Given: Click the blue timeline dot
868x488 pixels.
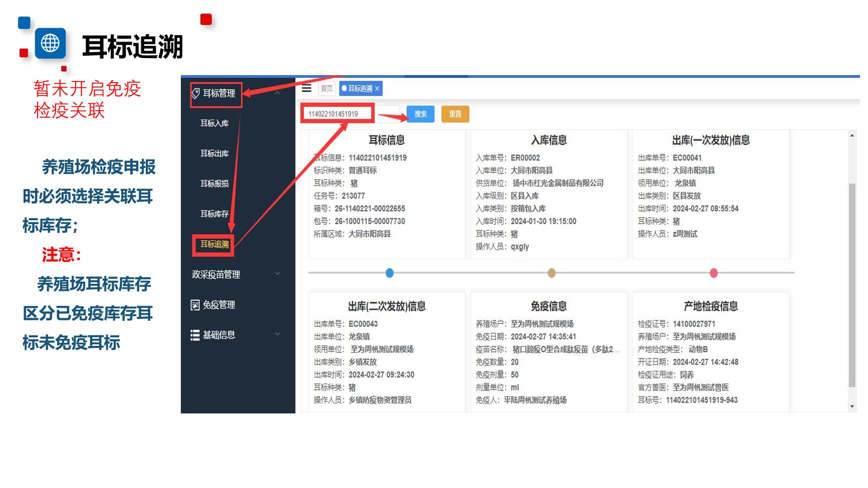Looking at the screenshot, I should pyautogui.click(x=390, y=273).
